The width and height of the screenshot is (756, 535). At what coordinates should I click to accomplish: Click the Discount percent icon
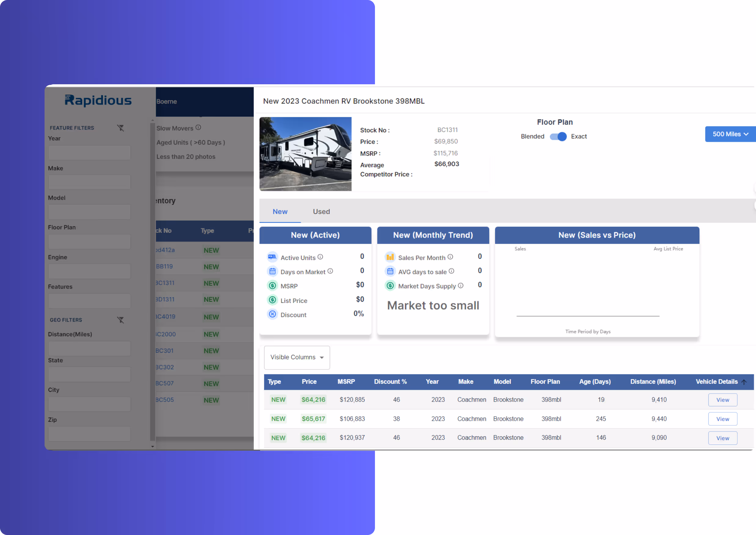(272, 314)
